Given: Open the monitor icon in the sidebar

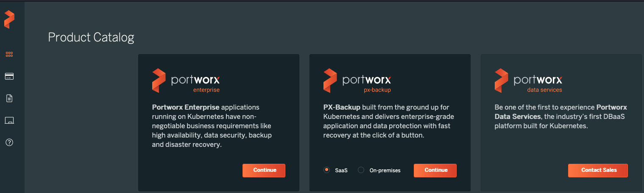Looking at the screenshot, I should point(9,121).
